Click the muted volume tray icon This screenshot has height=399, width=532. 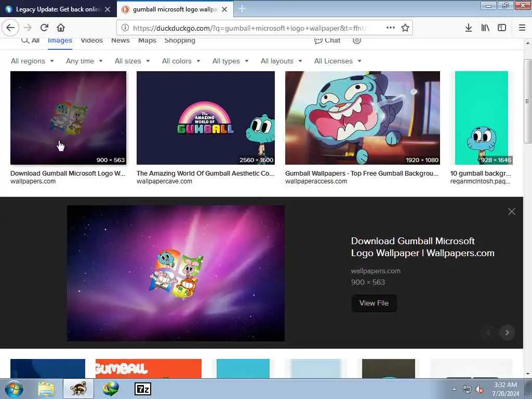coord(480,390)
